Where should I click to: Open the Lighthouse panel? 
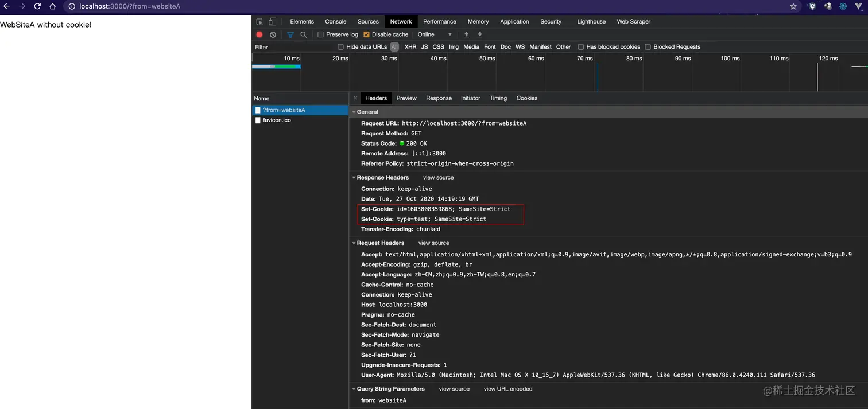(x=591, y=21)
